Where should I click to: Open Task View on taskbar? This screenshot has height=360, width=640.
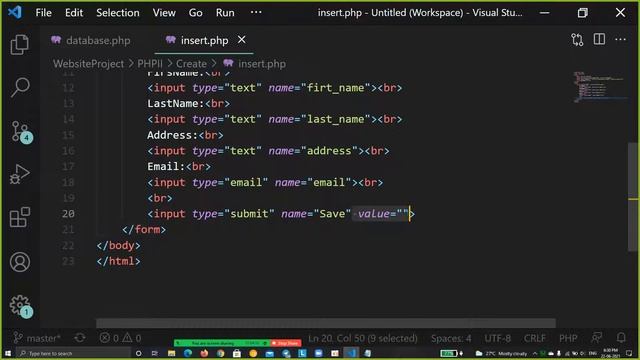pyautogui.click(x=155, y=353)
